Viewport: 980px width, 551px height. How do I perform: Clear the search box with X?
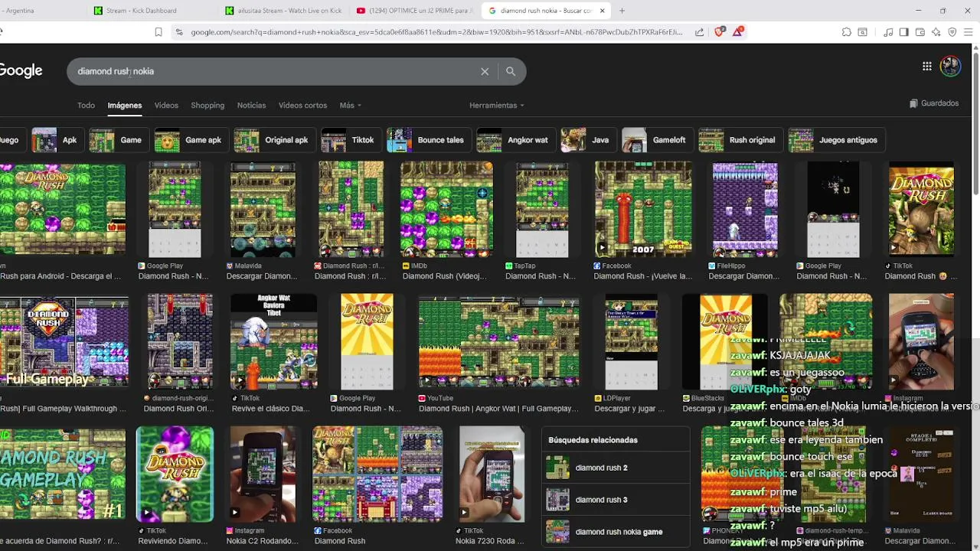[x=485, y=71]
